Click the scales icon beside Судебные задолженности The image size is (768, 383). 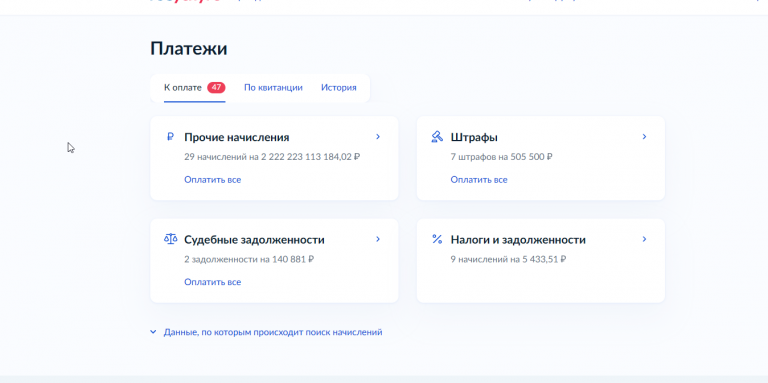coord(170,239)
